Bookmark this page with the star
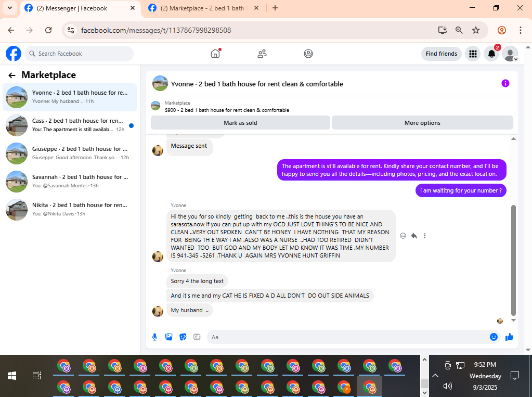The width and height of the screenshot is (532, 397). pos(476,30)
